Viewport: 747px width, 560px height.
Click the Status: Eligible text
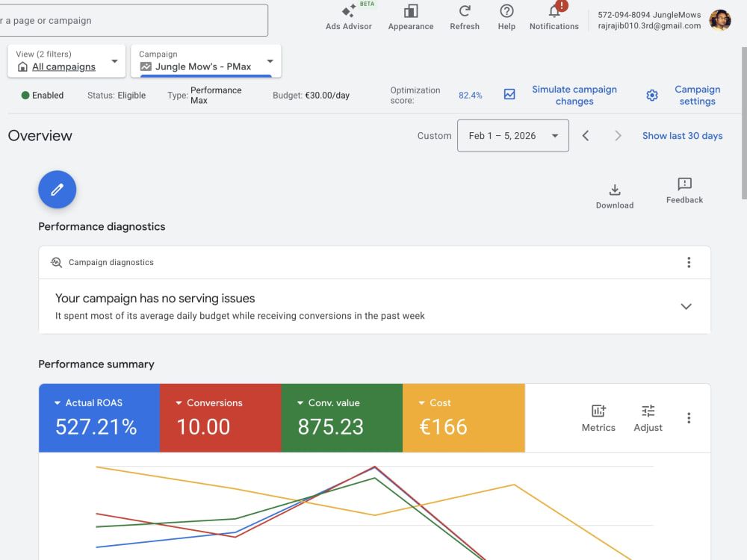click(117, 96)
